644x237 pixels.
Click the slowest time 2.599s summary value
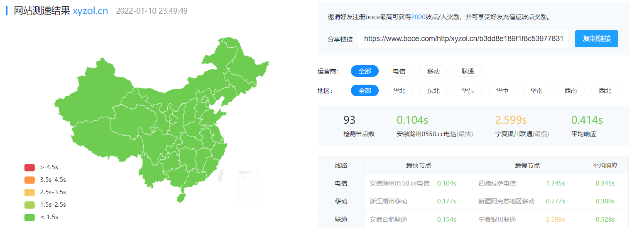[511, 120]
